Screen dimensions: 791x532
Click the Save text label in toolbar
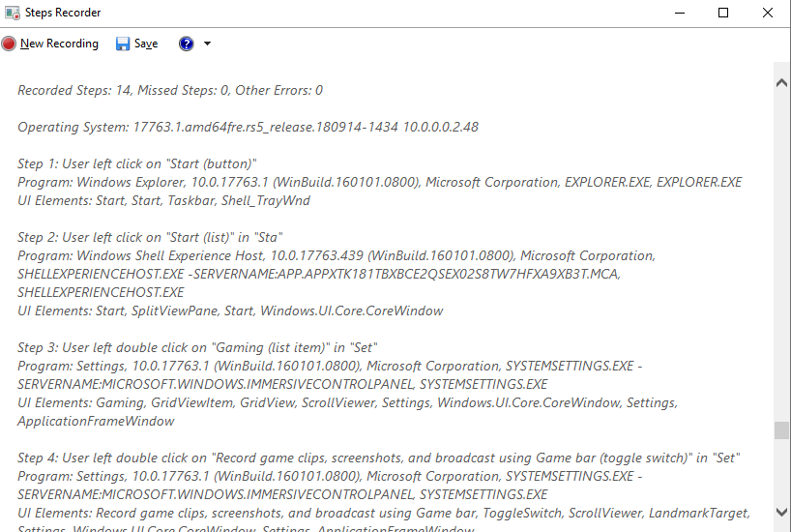146,44
